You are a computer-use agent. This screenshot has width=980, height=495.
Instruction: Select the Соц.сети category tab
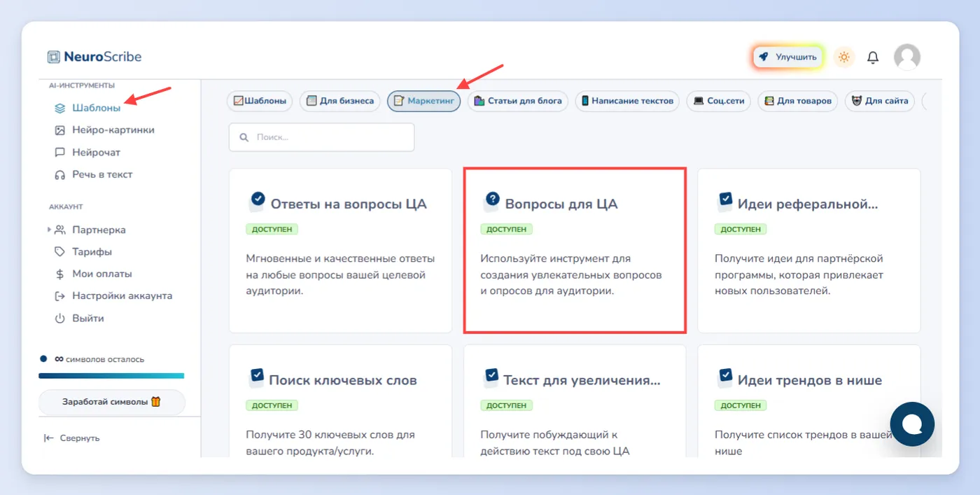pyautogui.click(x=718, y=101)
